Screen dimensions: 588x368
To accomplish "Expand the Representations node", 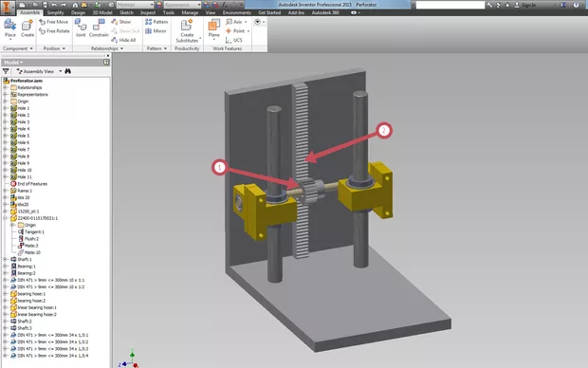I will [x=6, y=94].
